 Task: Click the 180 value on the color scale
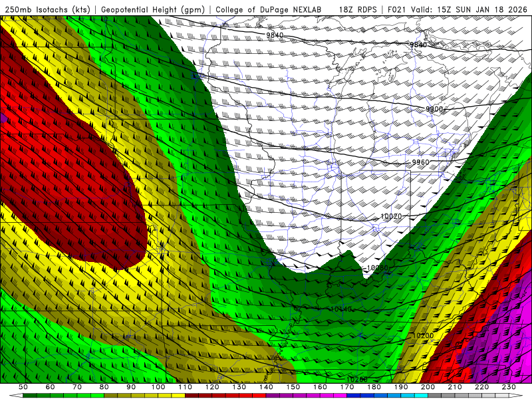tap(374, 387)
